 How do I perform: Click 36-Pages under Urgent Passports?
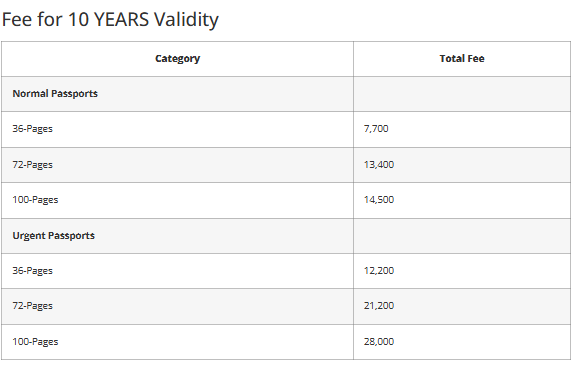coord(33,271)
